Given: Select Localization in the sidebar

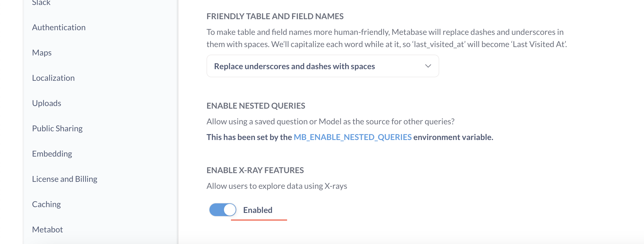Looking at the screenshot, I should pyautogui.click(x=53, y=78).
